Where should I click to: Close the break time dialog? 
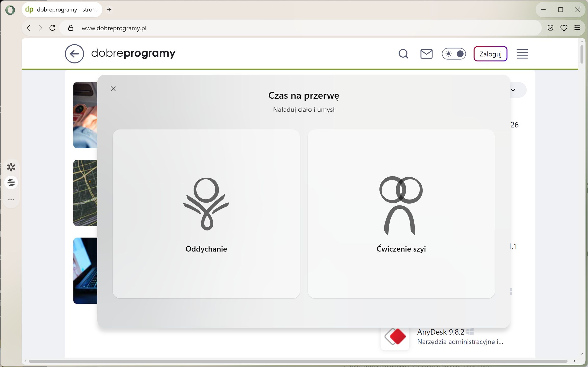point(113,88)
